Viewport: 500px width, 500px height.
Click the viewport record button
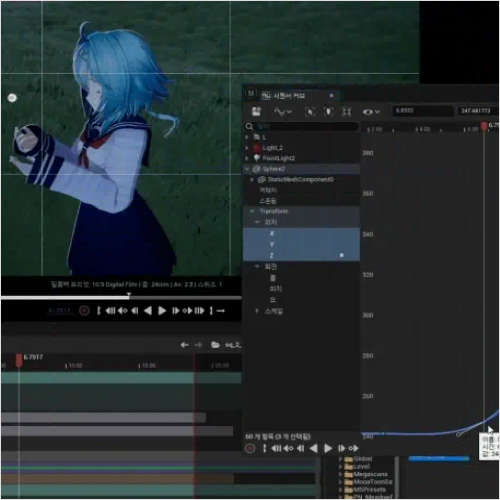pyautogui.click(x=84, y=311)
